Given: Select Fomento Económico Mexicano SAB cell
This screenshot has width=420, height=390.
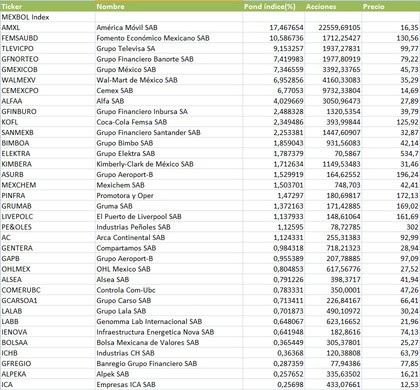Looking at the screenshot, I should coord(169,38).
